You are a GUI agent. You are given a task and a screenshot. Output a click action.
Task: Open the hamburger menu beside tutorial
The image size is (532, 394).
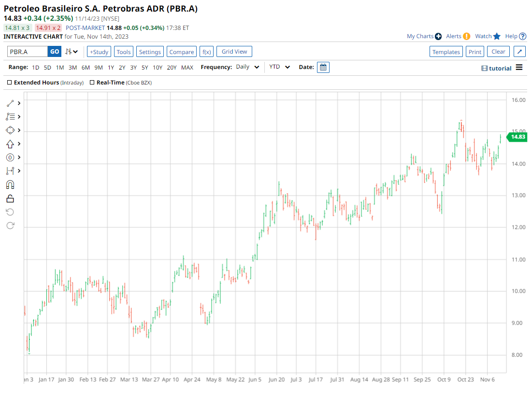click(519, 68)
